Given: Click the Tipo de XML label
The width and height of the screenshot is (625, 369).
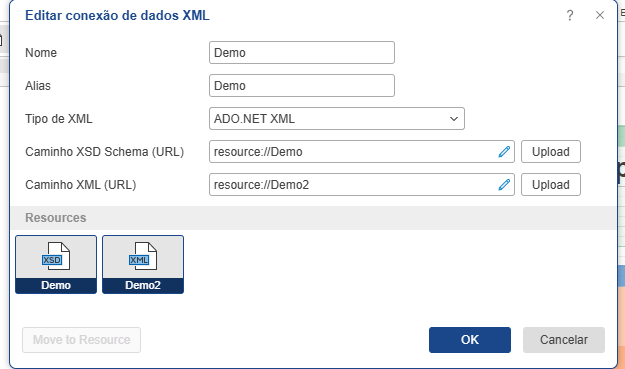Looking at the screenshot, I should click(x=59, y=119).
